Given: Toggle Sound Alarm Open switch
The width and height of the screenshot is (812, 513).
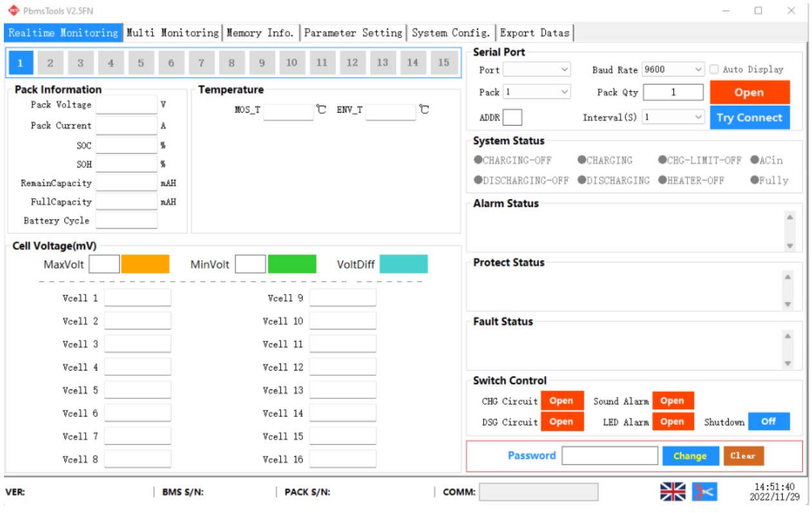Looking at the screenshot, I should point(673,401).
